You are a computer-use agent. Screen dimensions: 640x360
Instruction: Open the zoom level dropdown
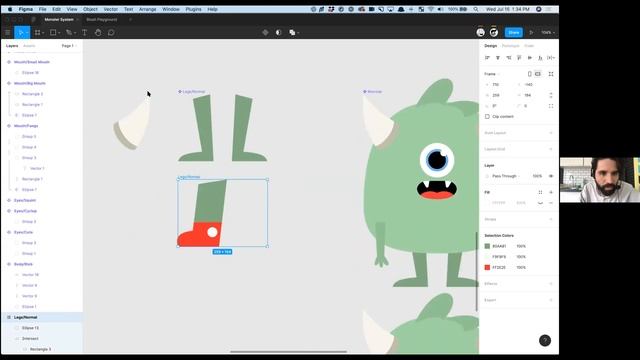coord(548,33)
